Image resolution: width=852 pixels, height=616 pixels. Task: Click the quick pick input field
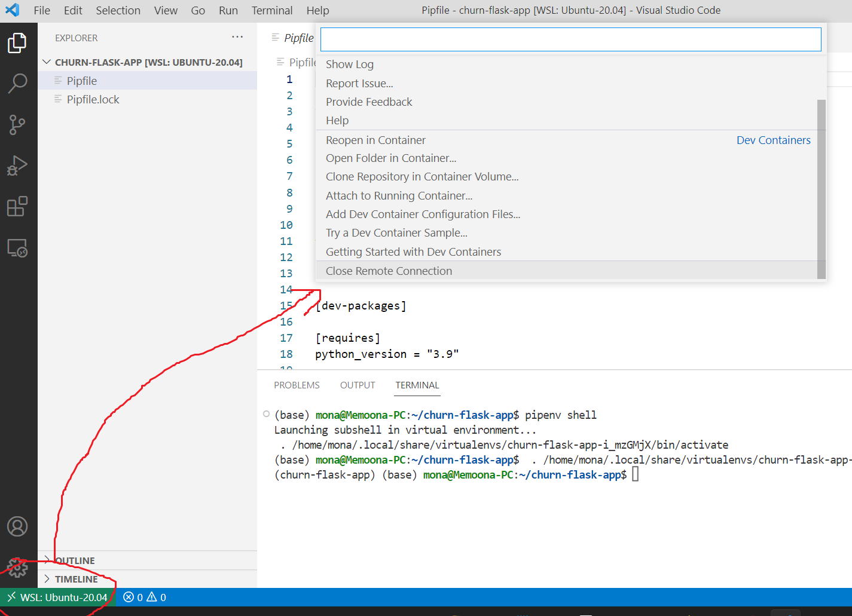(x=571, y=39)
